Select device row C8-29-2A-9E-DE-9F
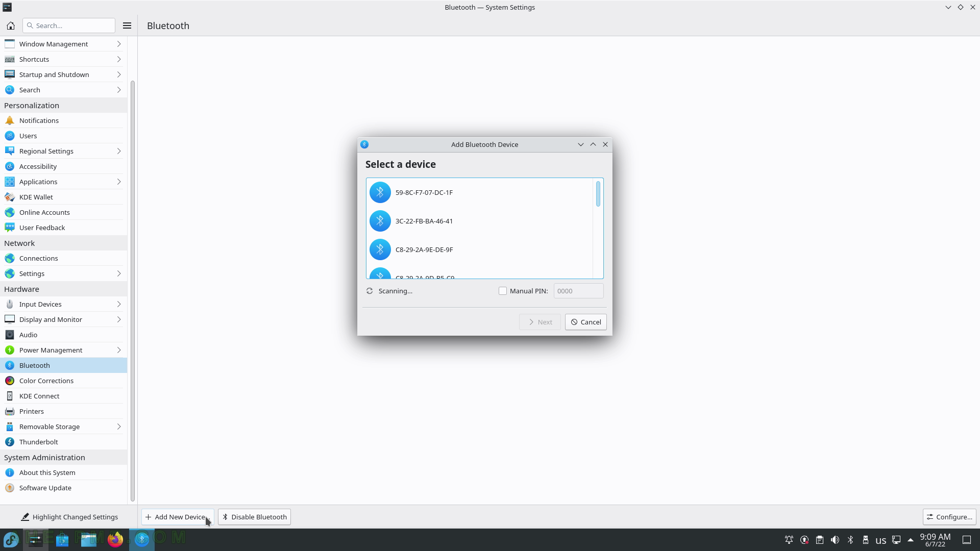 pos(480,249)
